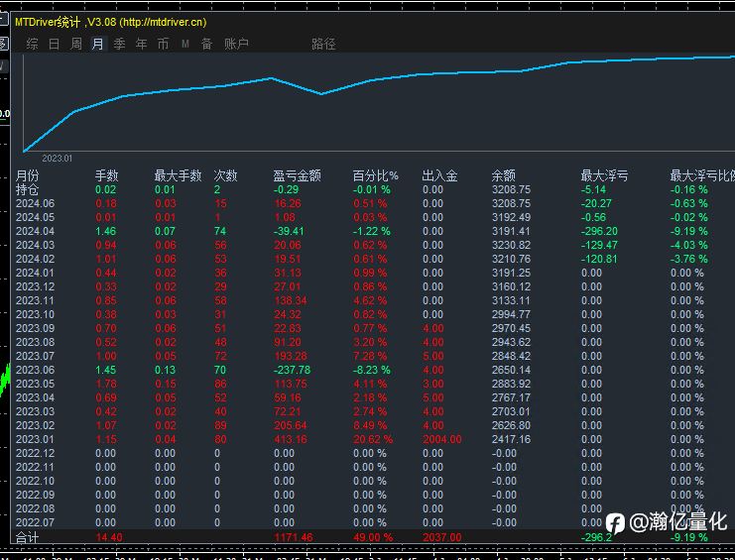Open the M tab
Screen dimensions: 735x560
coord(185,44)
